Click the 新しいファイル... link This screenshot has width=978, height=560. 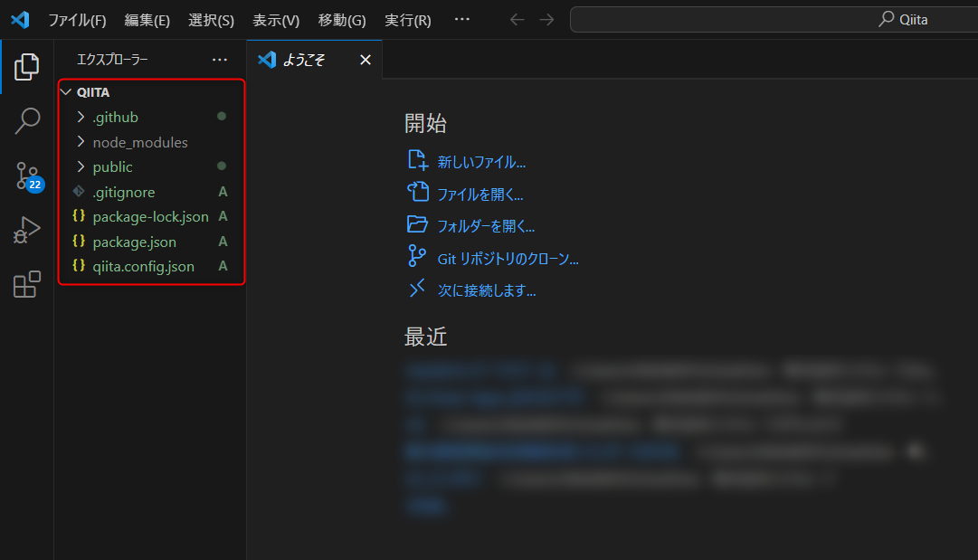pyautogui.click(x=481, y=162)
